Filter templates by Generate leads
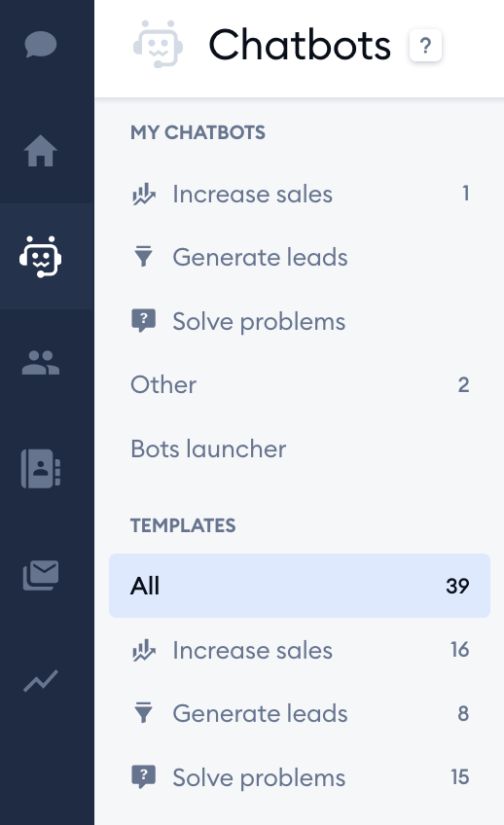504x825 pixels. click(x=300, y=714)
